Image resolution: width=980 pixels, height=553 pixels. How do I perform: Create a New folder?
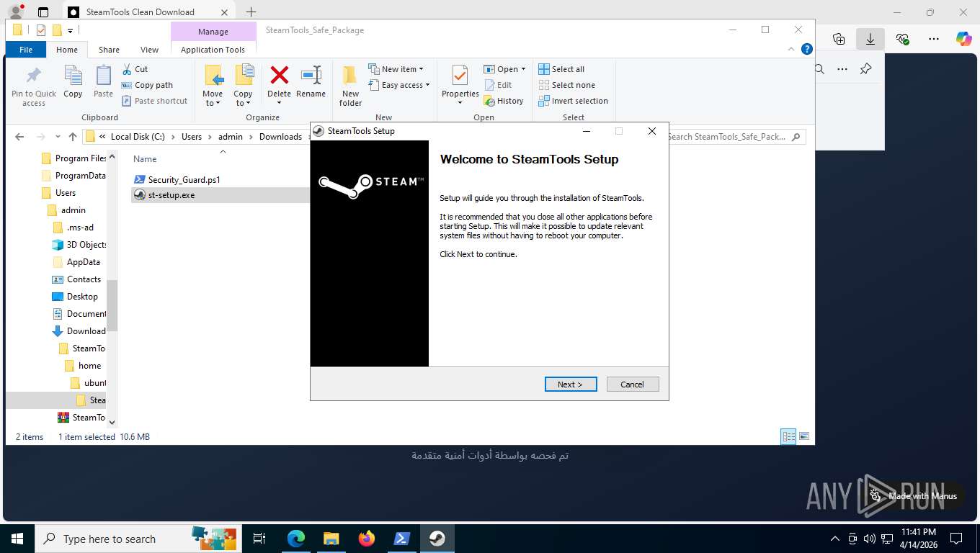350,86
